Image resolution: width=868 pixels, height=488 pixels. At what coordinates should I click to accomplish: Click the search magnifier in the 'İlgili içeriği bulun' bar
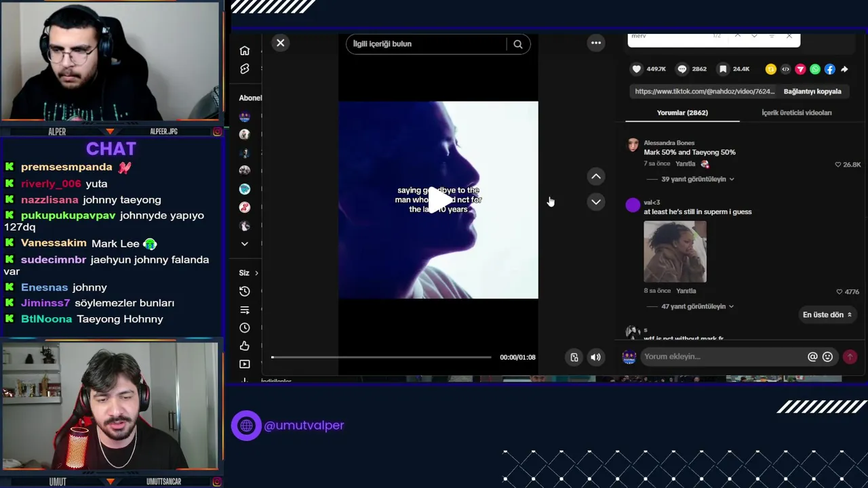[x=518, y=44]
